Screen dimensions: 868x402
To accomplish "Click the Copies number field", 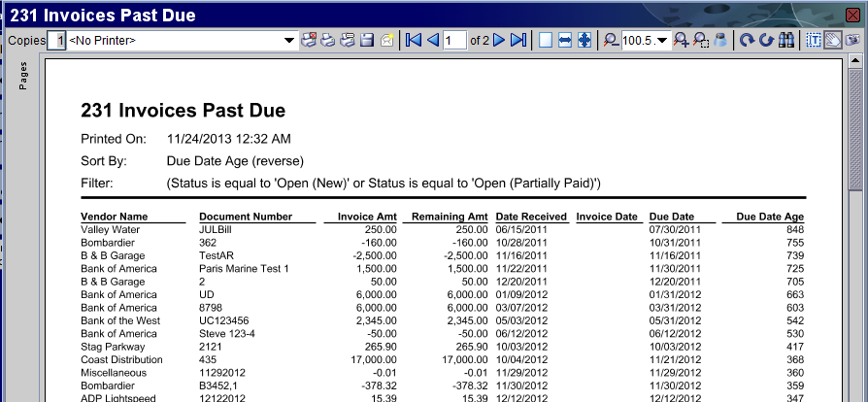I will point(59,41).
